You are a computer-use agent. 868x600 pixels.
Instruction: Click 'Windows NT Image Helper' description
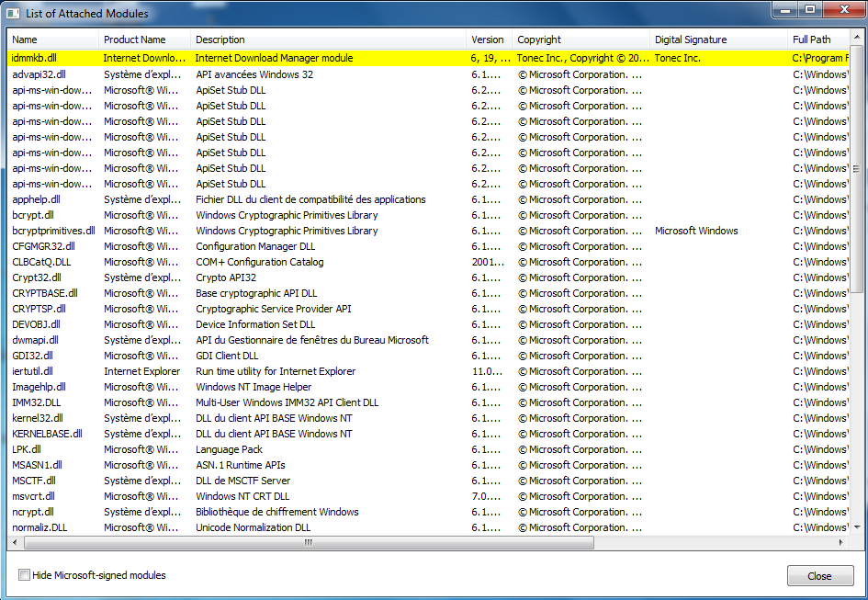point(254,387)
